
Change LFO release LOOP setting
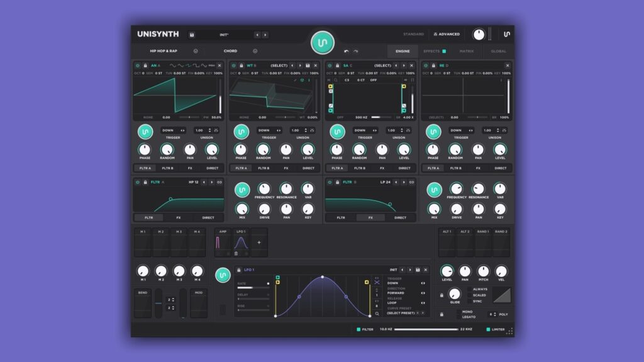[406, 303]
